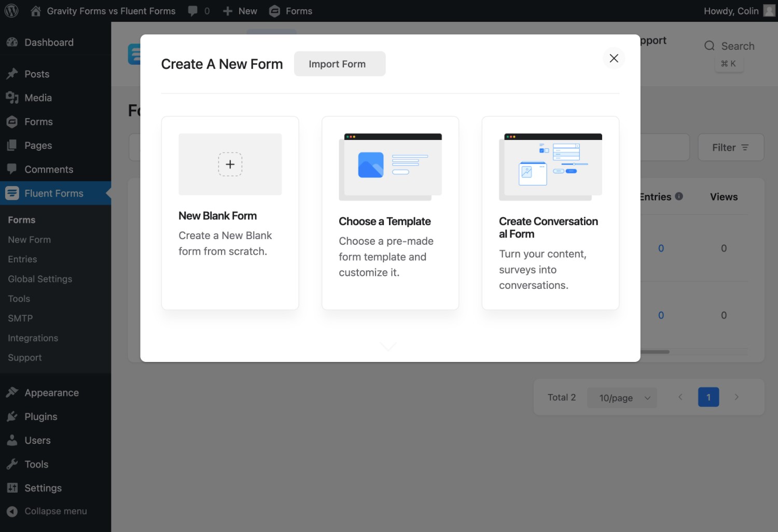Click the Import Form button
Image resolution: width=778 pixels, height=532 pixels.
(x=339, y=64)
